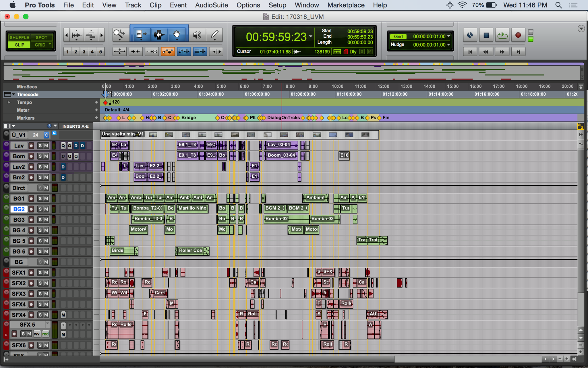Open the Clip menu
Image resolution: width=588 pixels, height=368 pixels.
coord(155,5)
